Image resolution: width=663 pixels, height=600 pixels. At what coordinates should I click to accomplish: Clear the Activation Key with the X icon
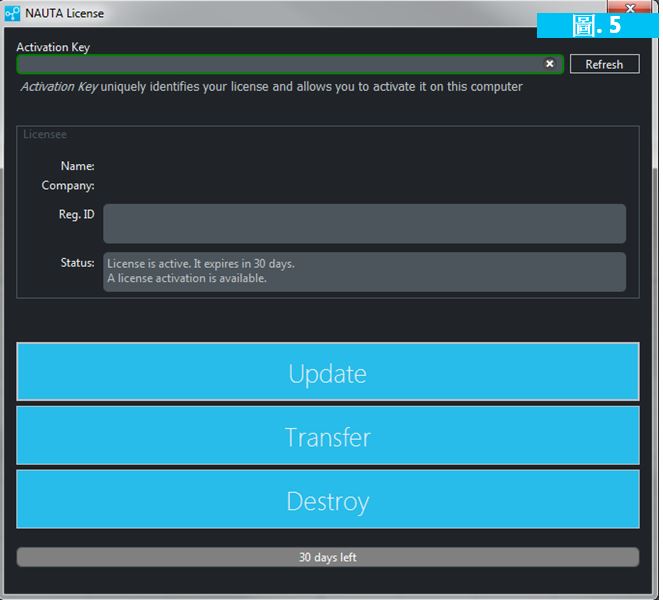click(x=549, y=64)
